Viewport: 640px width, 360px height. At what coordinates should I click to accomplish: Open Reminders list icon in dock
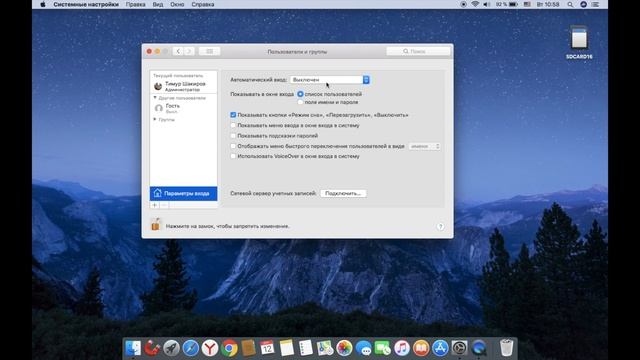click(306, 348)
